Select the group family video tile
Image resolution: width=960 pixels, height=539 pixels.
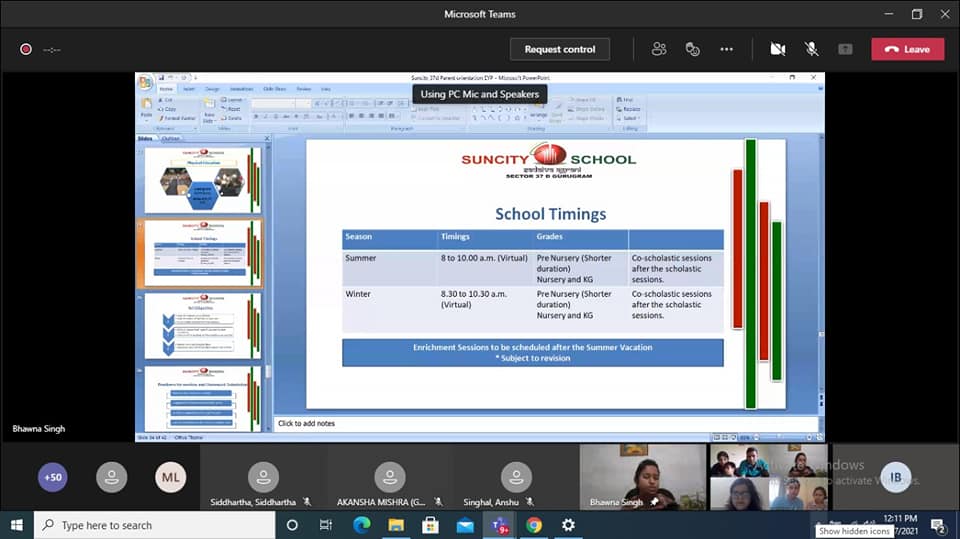[768, 477]
